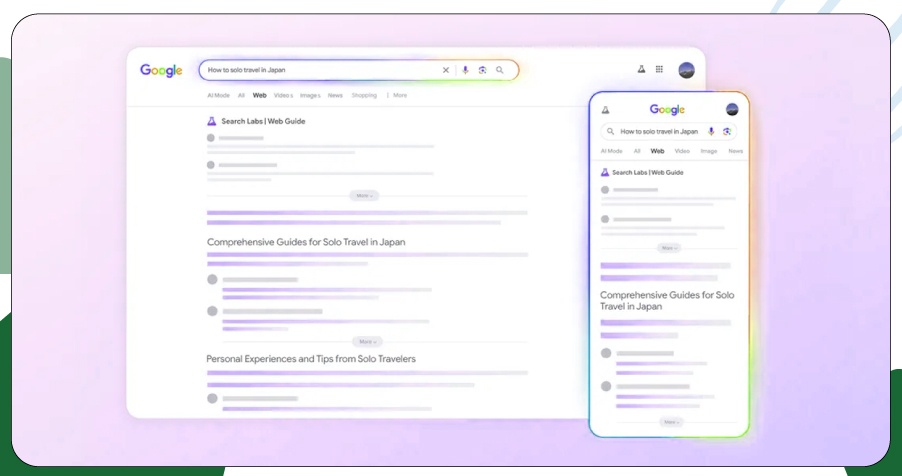Open Google Lens in desktop search bar
This screenshot has width=902, height=476.
click(482, 70)
